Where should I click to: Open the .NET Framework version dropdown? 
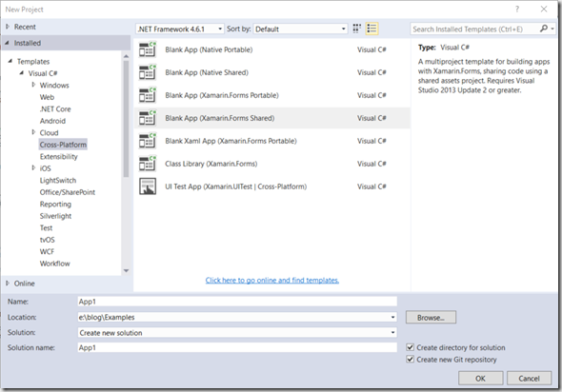pyautogui.click(x=180, y=29)
